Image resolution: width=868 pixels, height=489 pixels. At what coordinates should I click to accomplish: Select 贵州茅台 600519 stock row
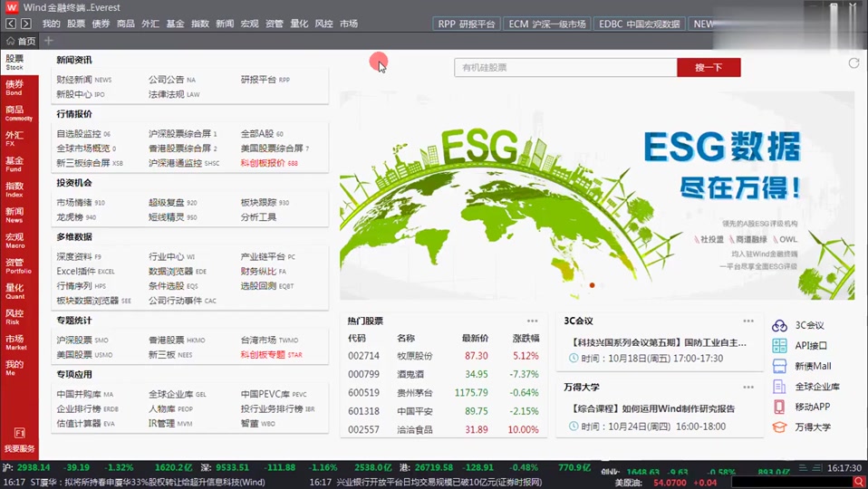click(x=443, y=393)
